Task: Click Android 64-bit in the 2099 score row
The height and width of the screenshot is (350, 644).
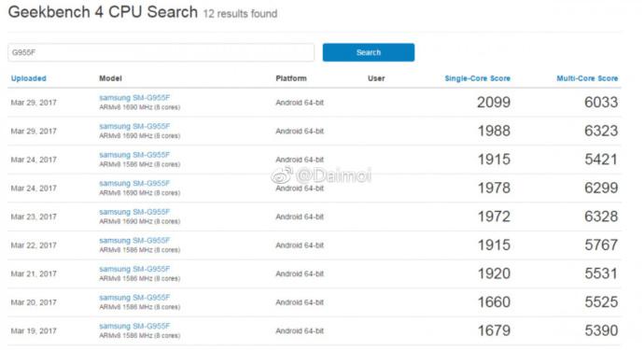Action: pos(300,103)
